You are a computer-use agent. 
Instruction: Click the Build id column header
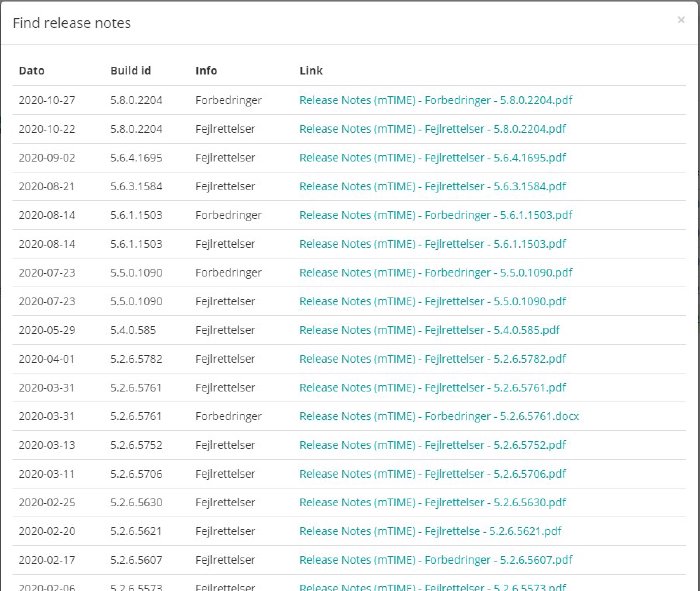point(131,71)
